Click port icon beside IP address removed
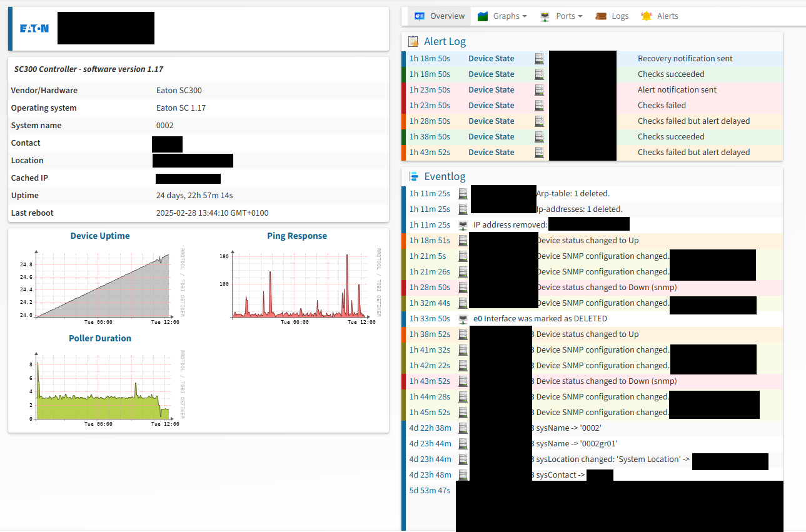The width and height of the screenshot is (806, 532). tap(463, 225)
